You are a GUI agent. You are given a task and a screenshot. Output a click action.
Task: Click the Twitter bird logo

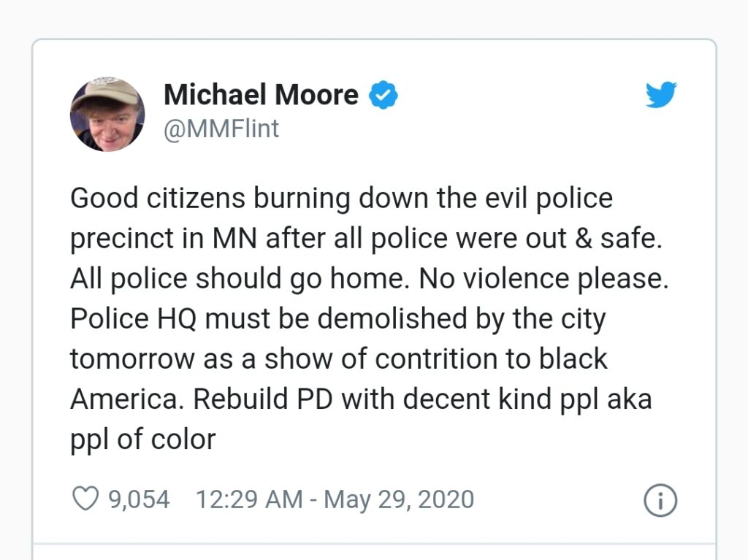pyautogui.click(x=661, y=96)
